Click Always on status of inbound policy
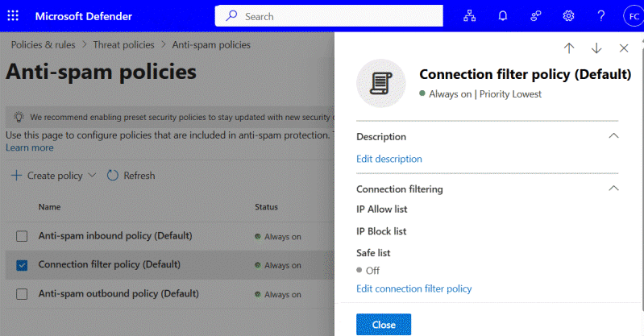Image resolution: width=644 pixels, height=336 pixels. tap(278, 237)
